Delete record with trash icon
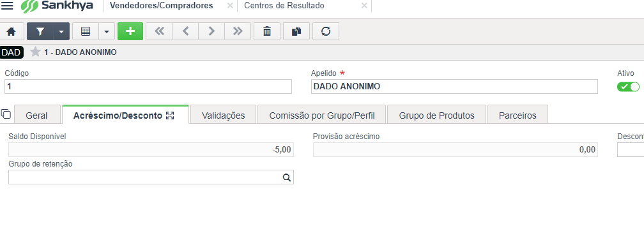 (x=267, y=32)
